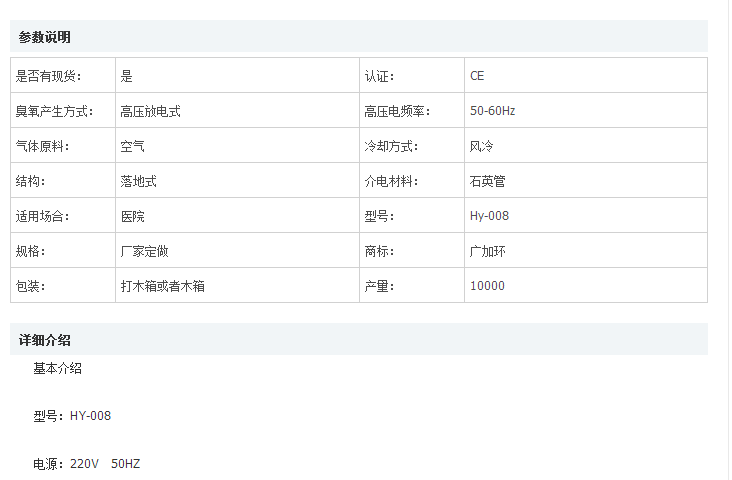This screenshot has height=480, width=732.
Task: Click the 电源：220V 50HZ line
Action: (x=87, y=464)
